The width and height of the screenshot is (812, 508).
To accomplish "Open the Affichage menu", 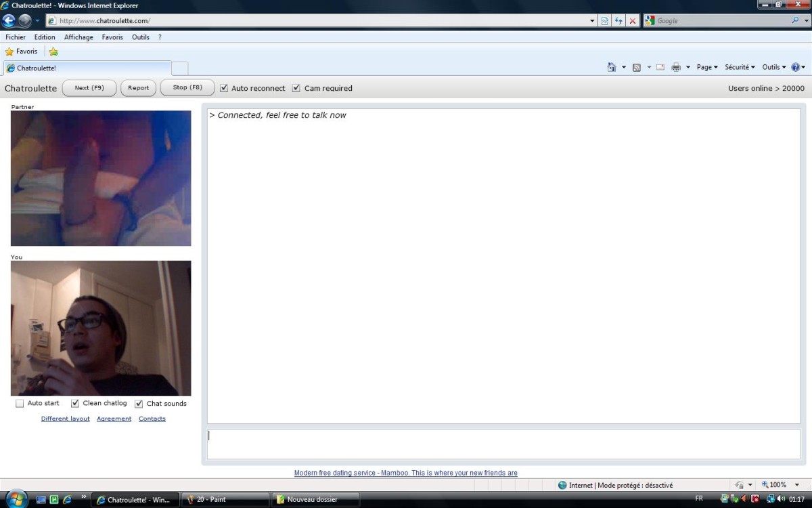I will point(78,37).
